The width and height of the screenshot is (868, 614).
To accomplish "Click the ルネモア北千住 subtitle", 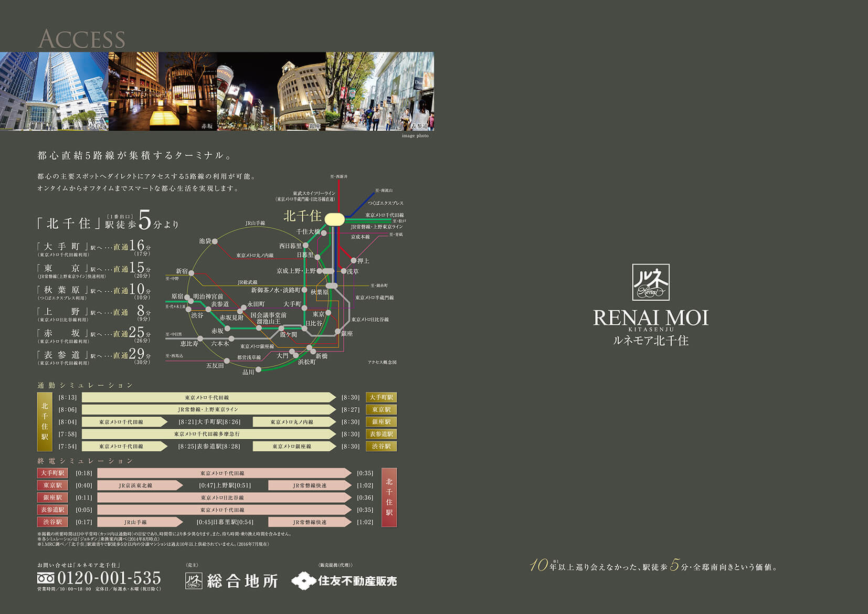I will pyautogui.click(x=651, y=341).
